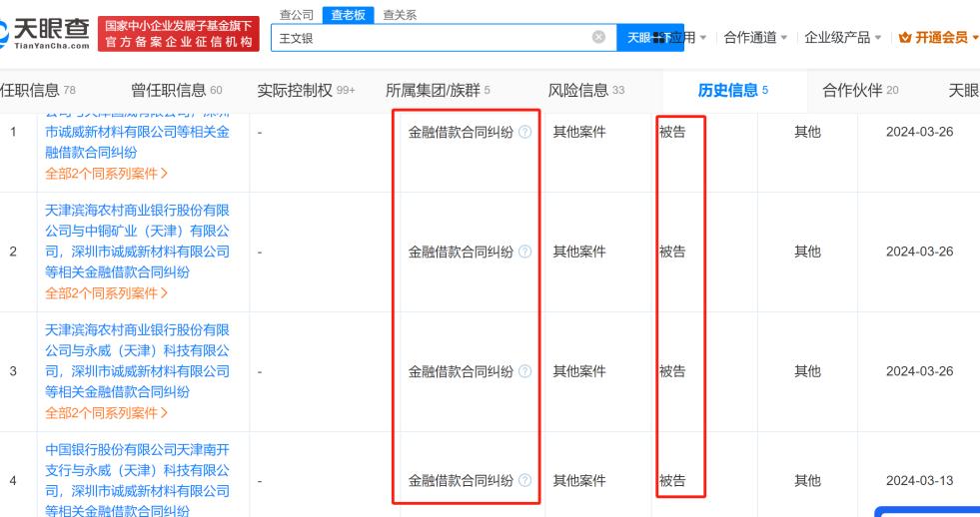The image size is (980, 517).
Task: Clear the search box with the X icon
Action: pos(598,37)
